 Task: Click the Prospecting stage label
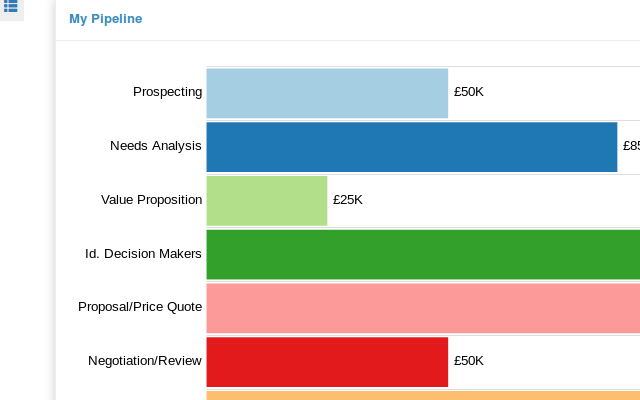pyautogui.click(x=167, y=92)
